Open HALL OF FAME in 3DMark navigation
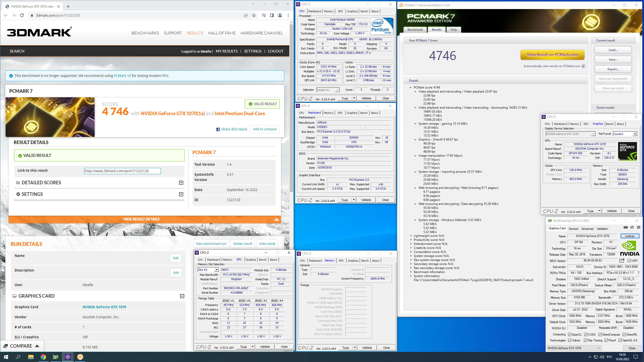The image size is (644, 362). [x=222, y=33]
